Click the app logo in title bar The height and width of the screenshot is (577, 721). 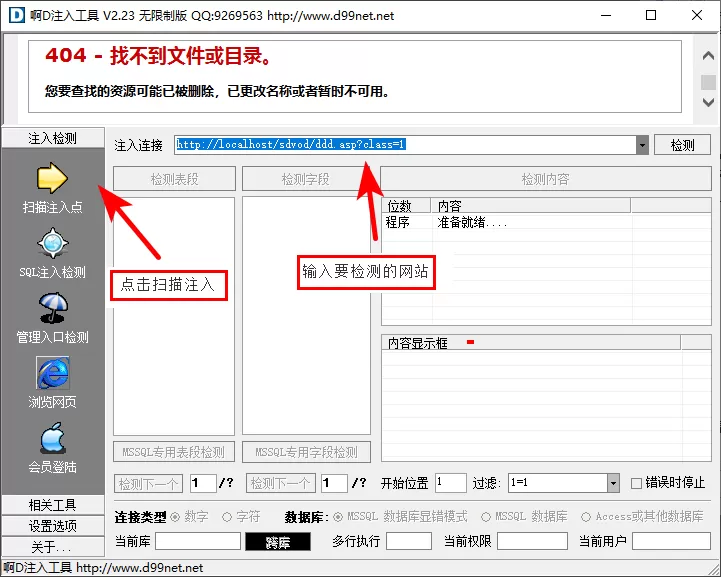click(17, 15)
